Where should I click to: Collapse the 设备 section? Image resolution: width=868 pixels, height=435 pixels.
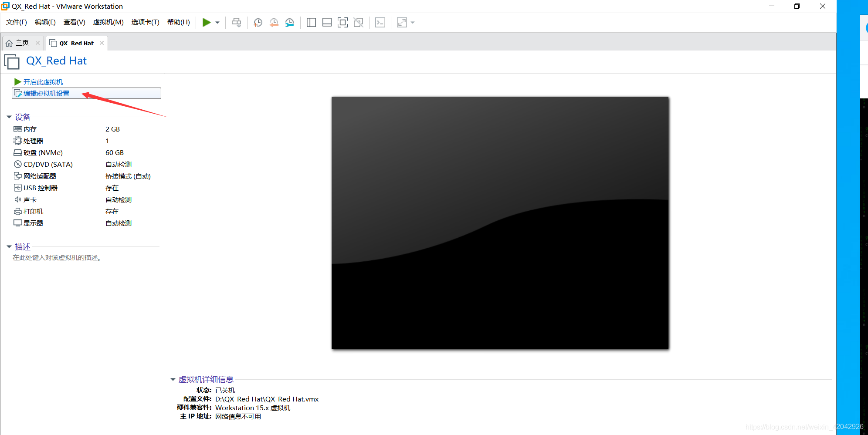[9, 117]
